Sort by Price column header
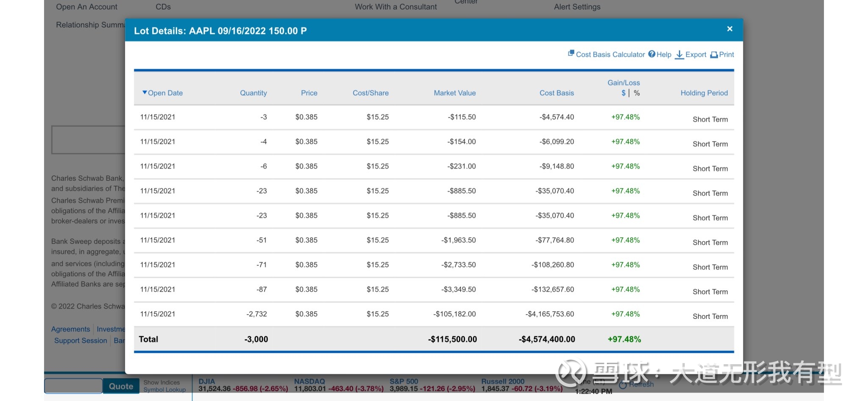The height and width of the screenshot is (401, 868). click(309, 93)
